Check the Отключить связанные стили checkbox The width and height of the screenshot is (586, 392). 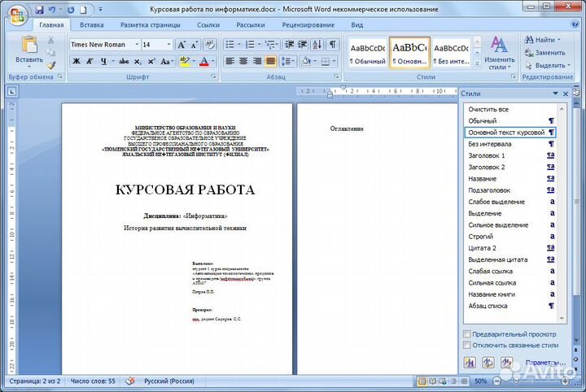466,345
